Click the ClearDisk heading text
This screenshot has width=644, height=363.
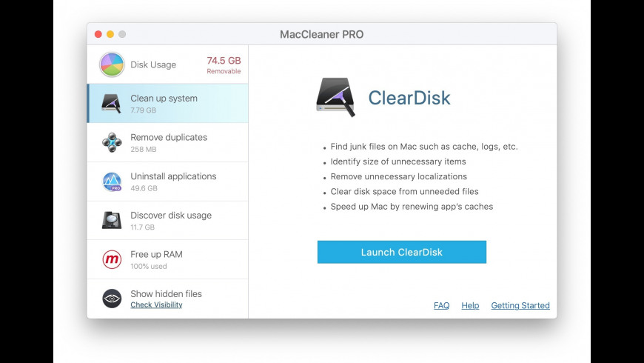[x=409, y=98]
